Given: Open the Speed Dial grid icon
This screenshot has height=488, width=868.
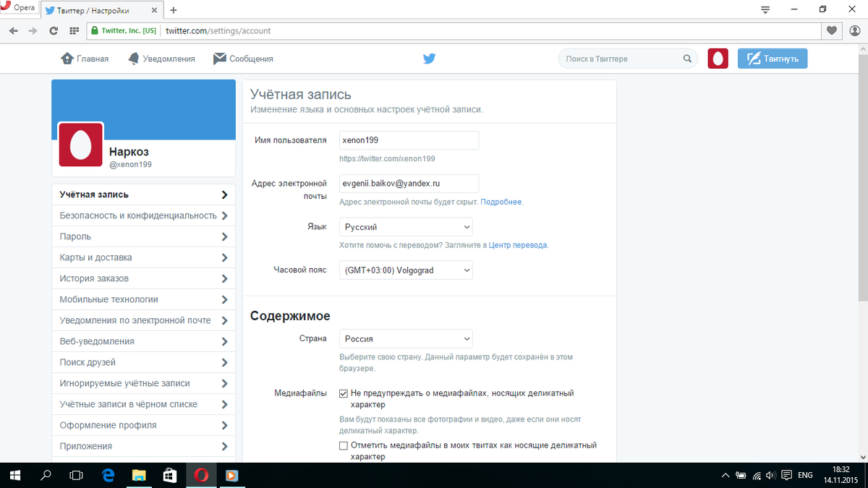Looking at the screenshot, I should click(74, 31).
